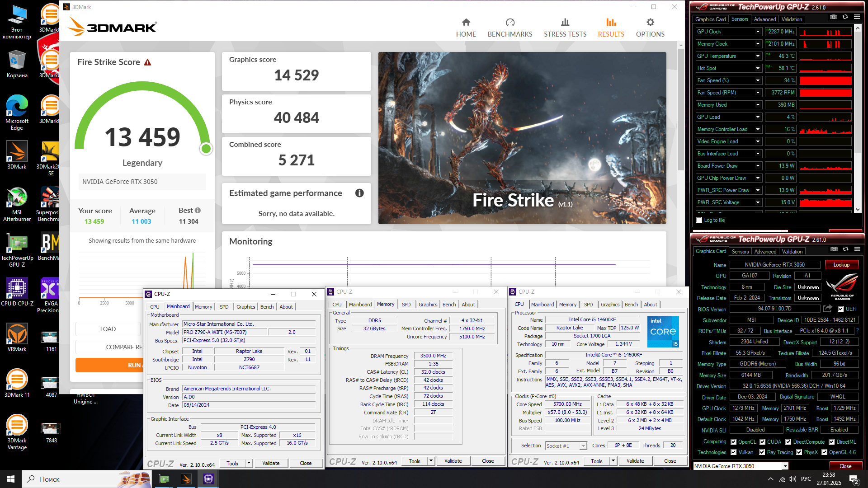Toggle CUDA checkbox
868x488 pixels.
[763, 442]
